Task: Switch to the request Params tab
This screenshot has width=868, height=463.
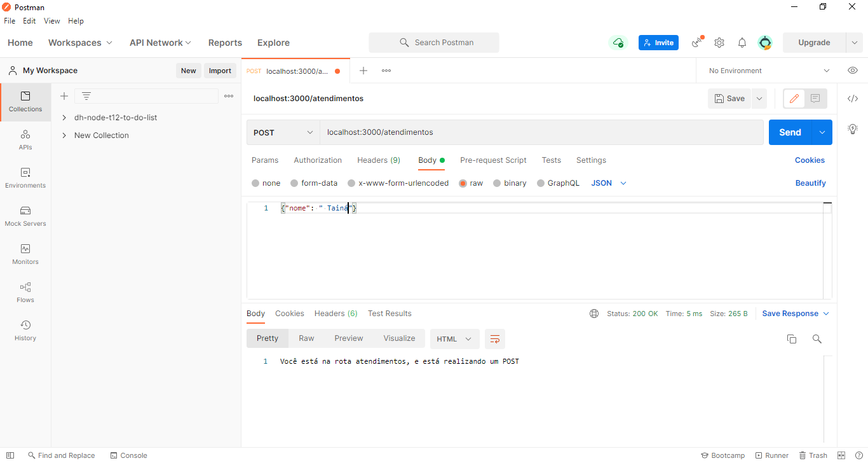Action: 265,160
